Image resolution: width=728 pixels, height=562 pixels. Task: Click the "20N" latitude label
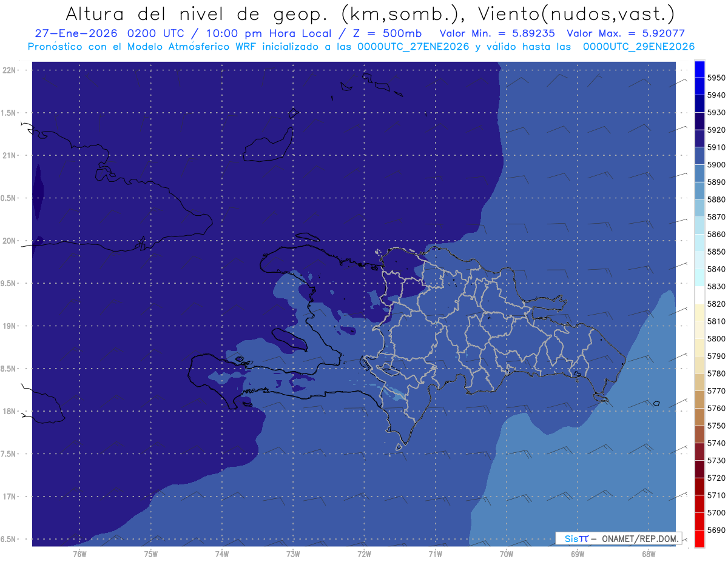coord(10,241)
